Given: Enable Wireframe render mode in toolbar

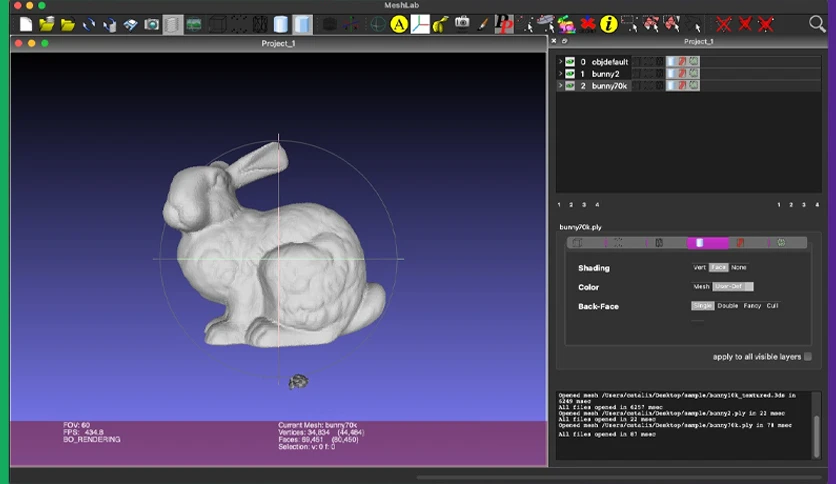Looking at the screenshot, I should [260, 25].
